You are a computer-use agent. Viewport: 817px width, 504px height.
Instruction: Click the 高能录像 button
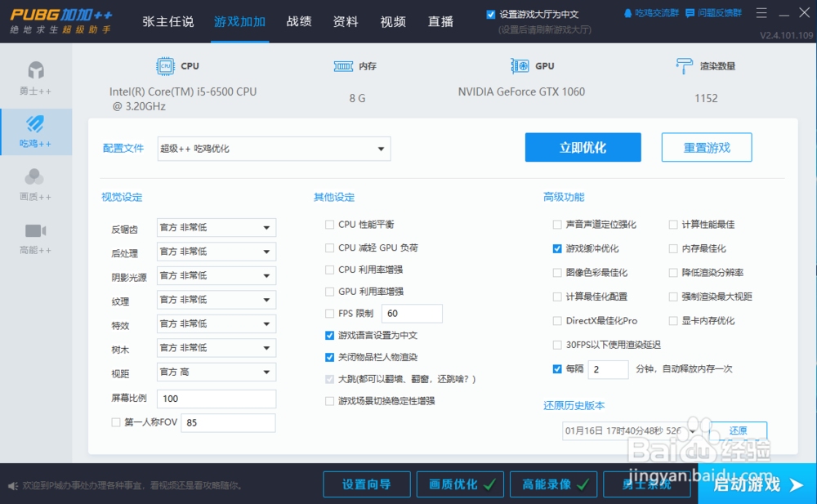pos(553,484)
